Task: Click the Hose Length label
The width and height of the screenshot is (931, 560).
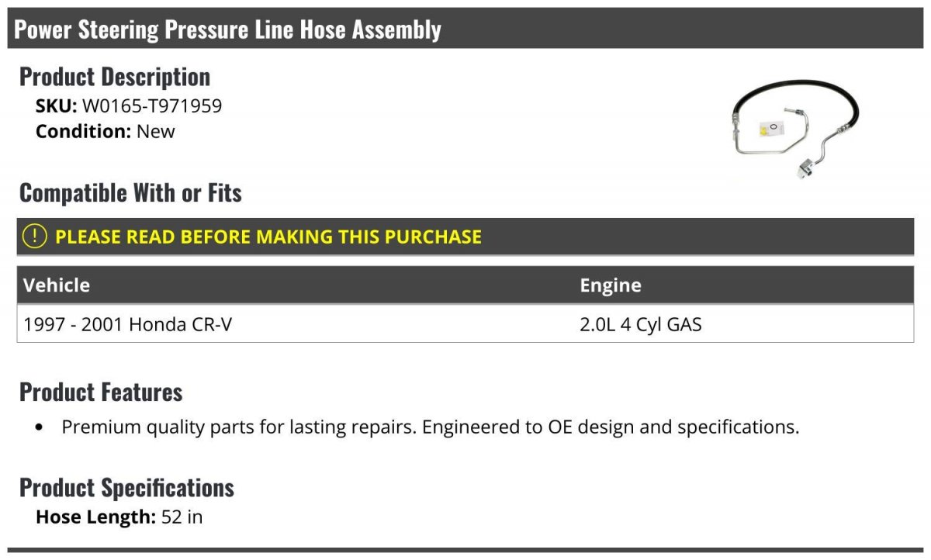Action: click(96, 517)
